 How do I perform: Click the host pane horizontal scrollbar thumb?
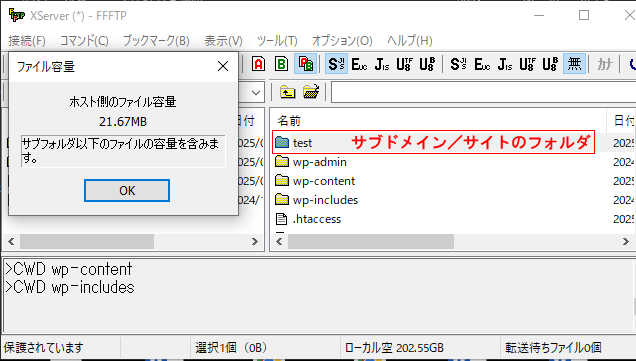371,241
